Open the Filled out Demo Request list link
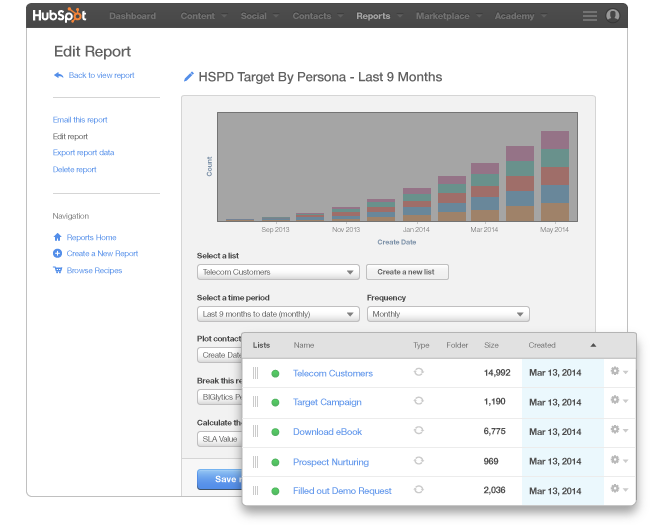The width and height of the screenshot is (650, 525). (x=342, y=491)
